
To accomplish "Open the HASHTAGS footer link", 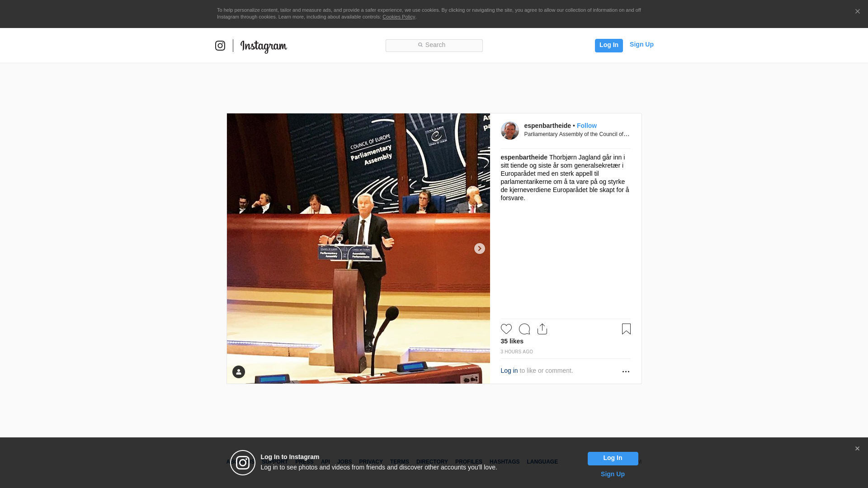I will tap(505, 462).
